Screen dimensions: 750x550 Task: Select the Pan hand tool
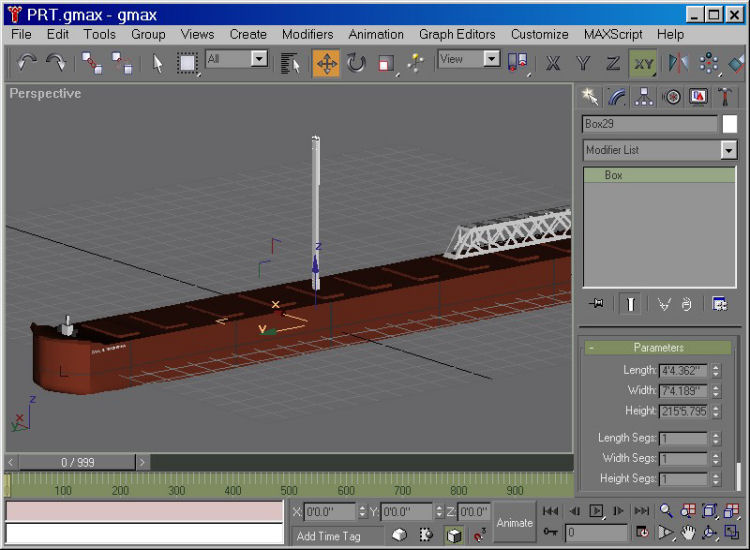pyautogui.click(x=689, y=532)
